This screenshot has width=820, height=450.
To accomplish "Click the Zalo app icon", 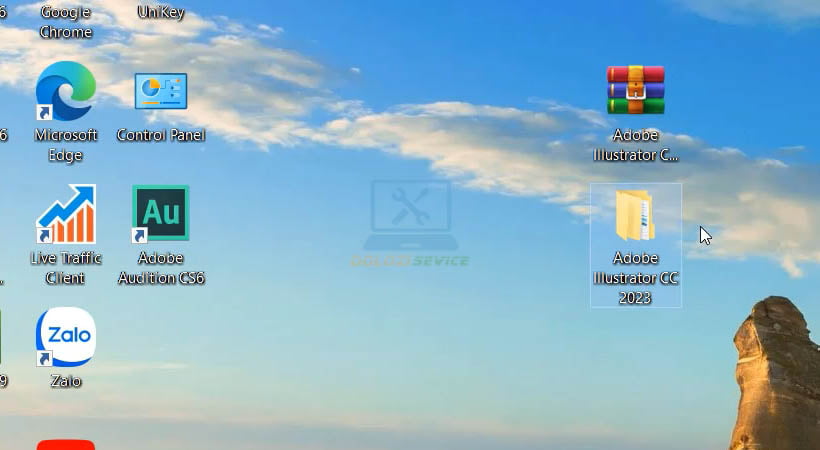I will (x=65, y=337).
